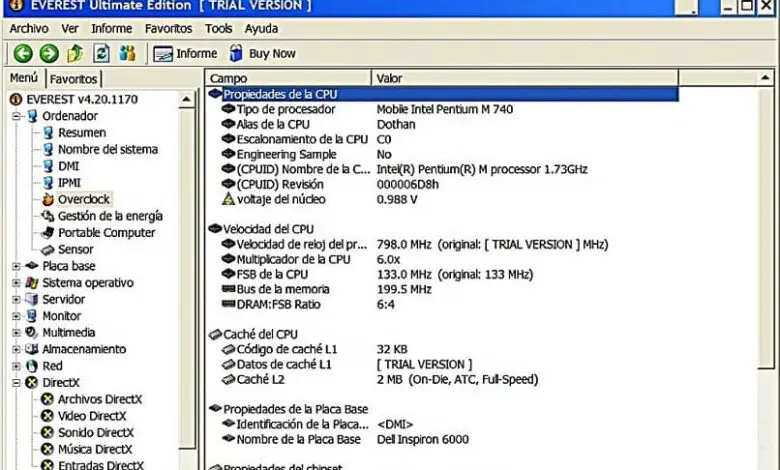Screen dimensions: 780x470
Task: Open the Archivo menu
Action: point(29,29)
